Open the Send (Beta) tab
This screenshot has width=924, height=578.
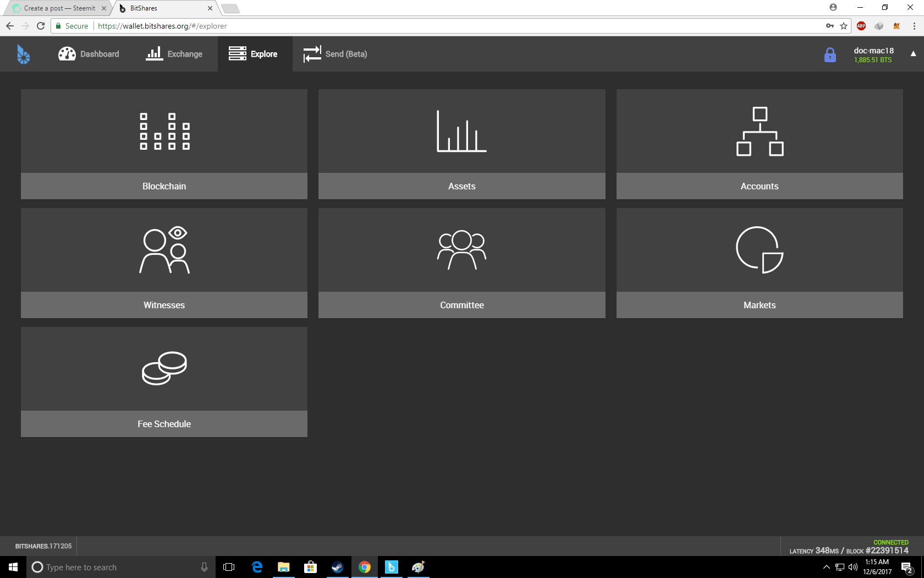[335, 54]
